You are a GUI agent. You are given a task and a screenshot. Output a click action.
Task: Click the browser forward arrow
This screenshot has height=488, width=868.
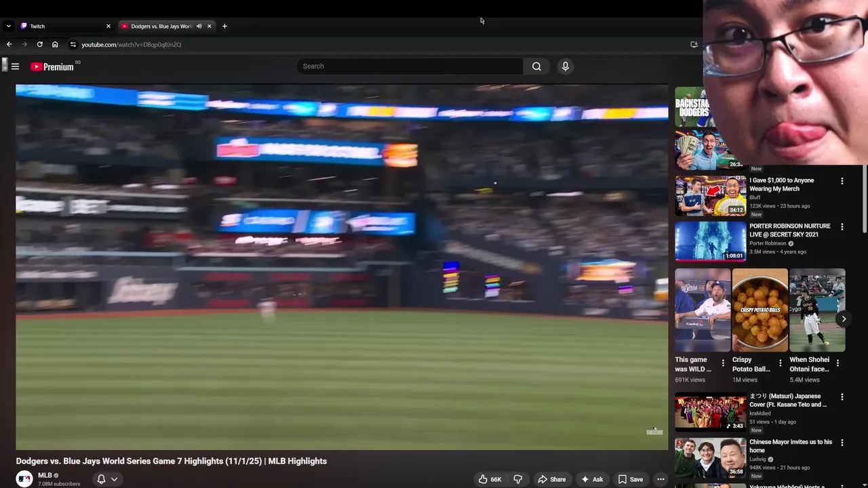[24, 45]
